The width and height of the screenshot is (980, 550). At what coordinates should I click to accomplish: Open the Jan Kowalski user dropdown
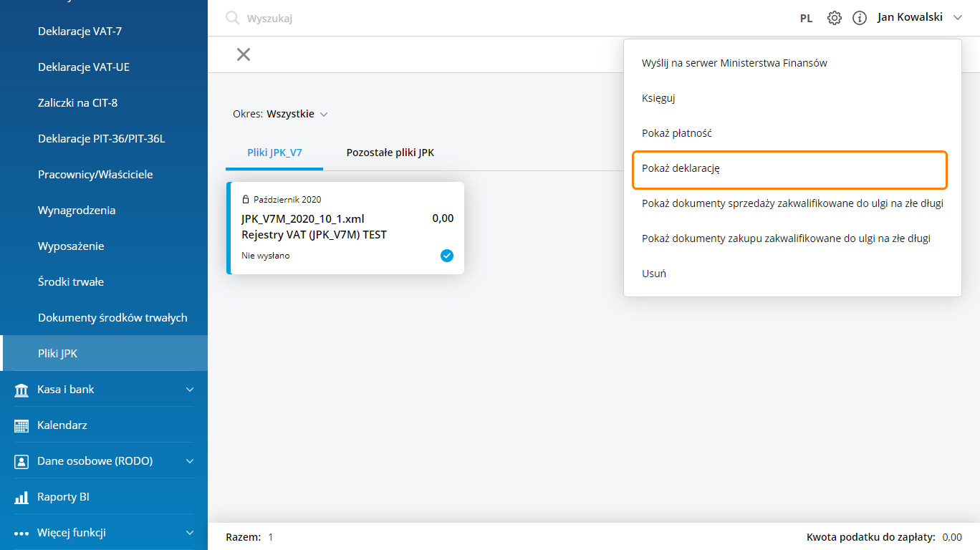[x=919, y=17]
